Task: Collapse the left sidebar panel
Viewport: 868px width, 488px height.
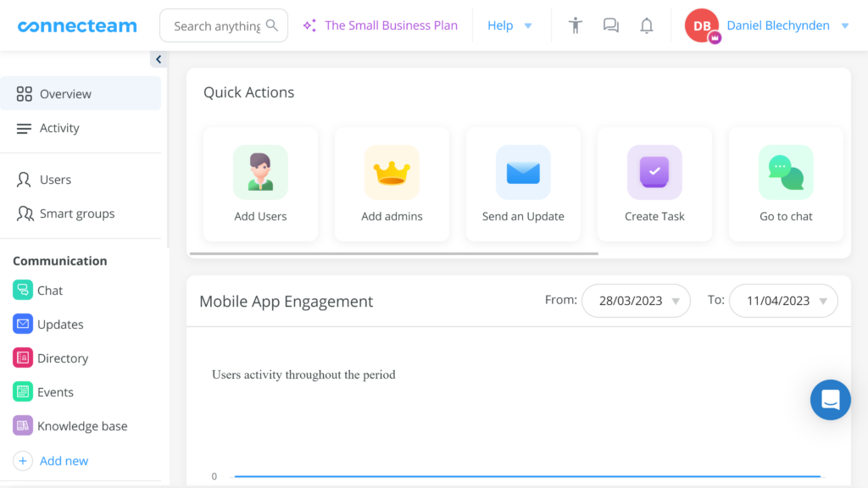Action: coord(158,59)
